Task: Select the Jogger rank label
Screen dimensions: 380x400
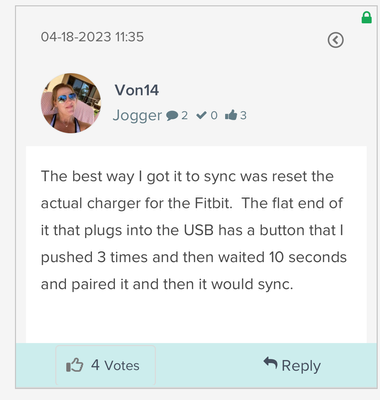Action: coord(137,116)
